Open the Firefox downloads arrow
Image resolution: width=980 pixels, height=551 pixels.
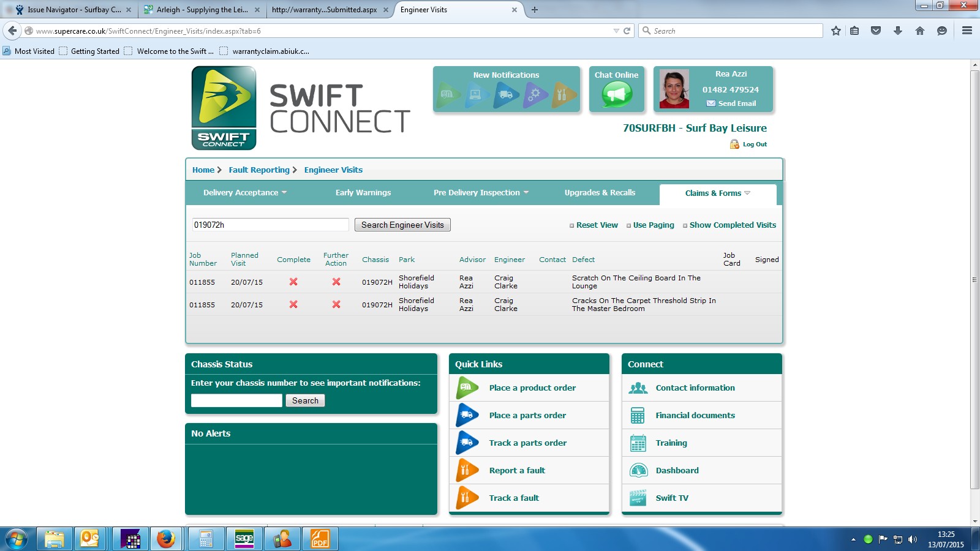(x=898, y=31)
